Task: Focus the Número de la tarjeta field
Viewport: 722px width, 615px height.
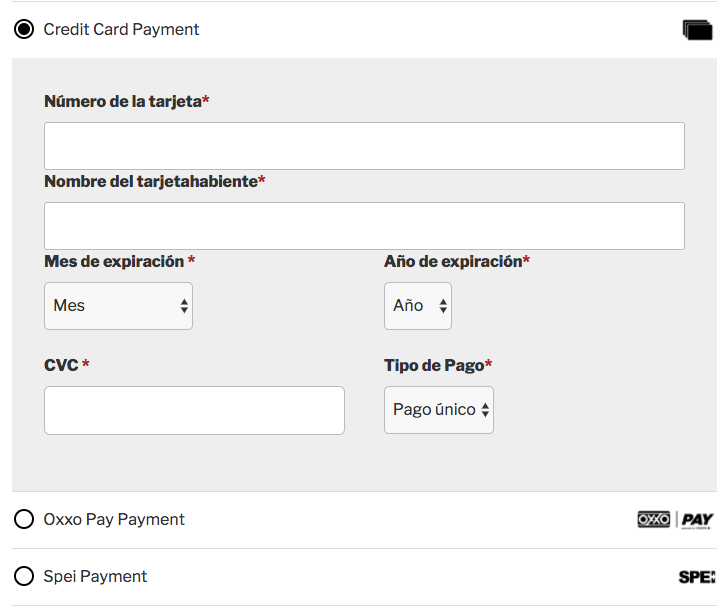Action: 364,146
